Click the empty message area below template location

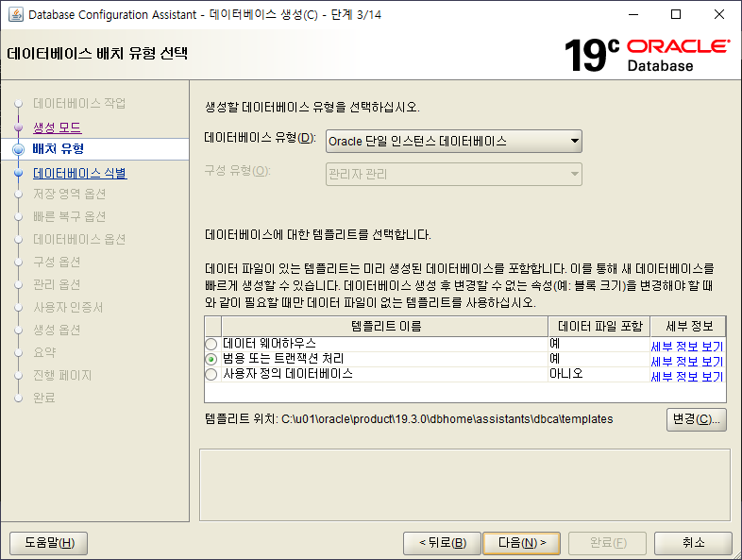[x=464, y=485]
